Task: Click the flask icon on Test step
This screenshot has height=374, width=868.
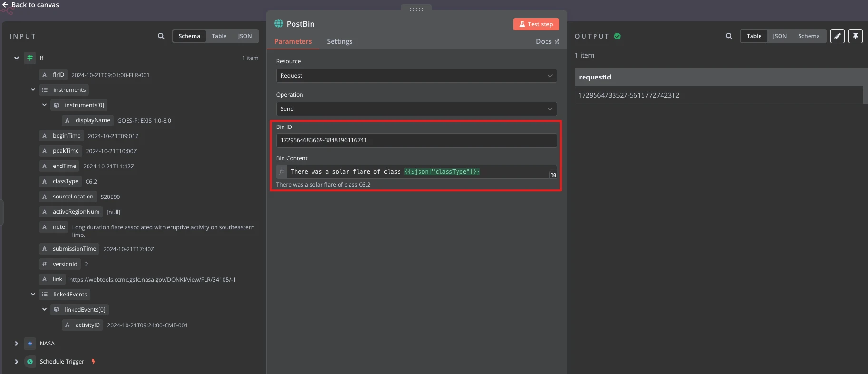Action: (522, 24)
